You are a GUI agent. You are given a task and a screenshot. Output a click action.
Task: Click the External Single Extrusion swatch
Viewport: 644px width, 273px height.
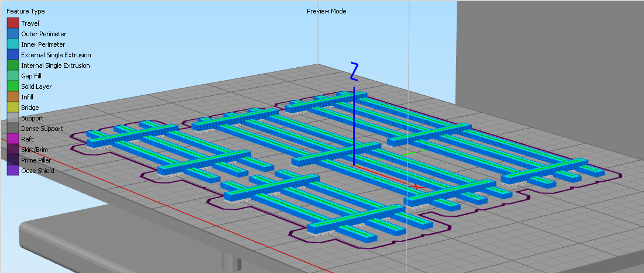tap(12, 55)
